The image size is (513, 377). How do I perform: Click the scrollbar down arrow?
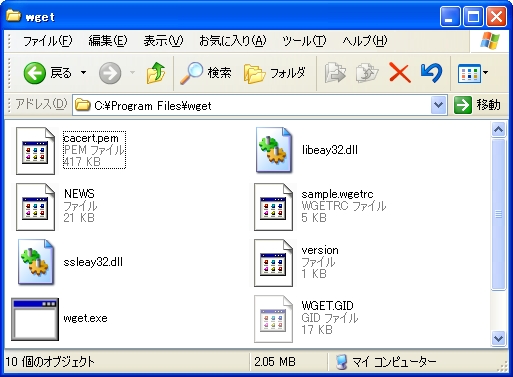click(498, 339)
